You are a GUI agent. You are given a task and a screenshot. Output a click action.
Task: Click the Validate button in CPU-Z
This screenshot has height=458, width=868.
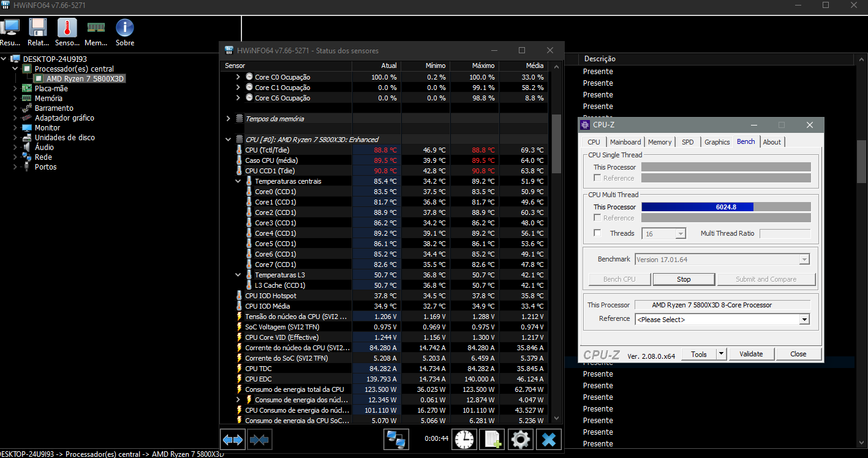[x=751, y=354]
